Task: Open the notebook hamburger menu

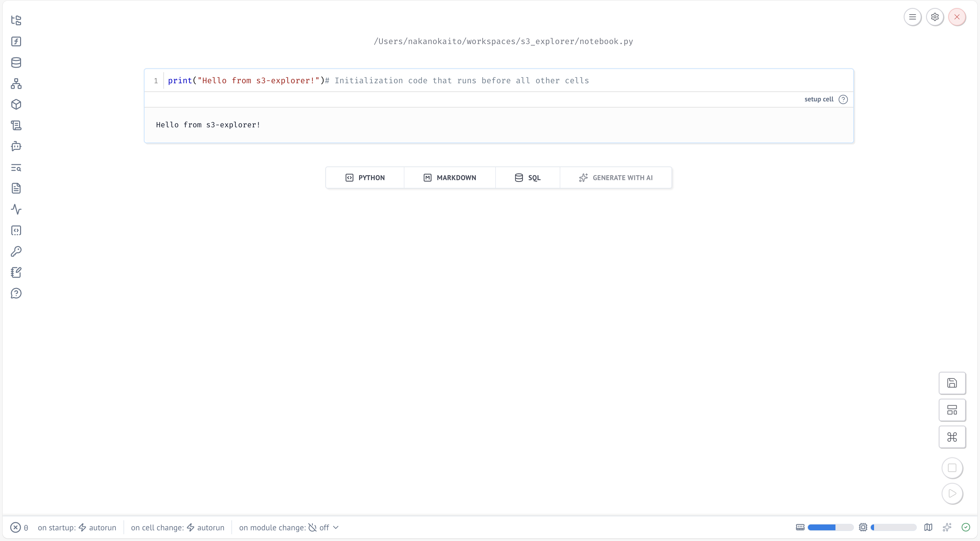Action: pos(912,17)
